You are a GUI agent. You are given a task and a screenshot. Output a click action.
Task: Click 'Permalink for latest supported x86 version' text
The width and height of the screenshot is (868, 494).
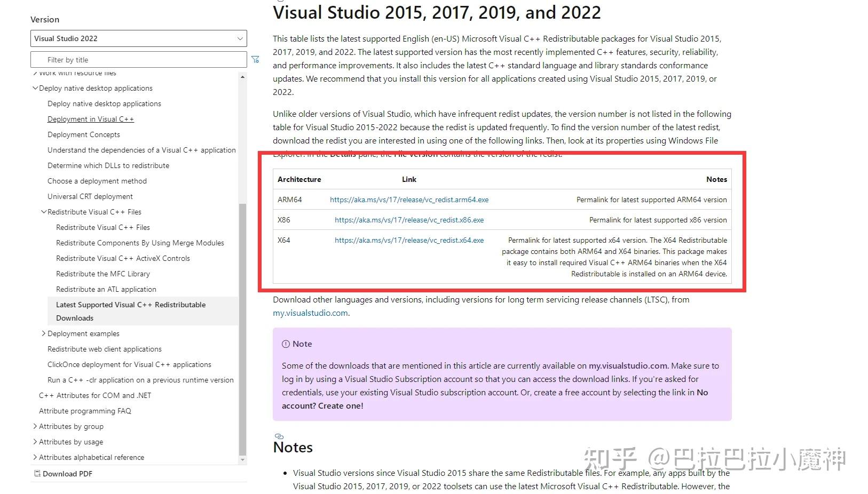tap(658, 220)
